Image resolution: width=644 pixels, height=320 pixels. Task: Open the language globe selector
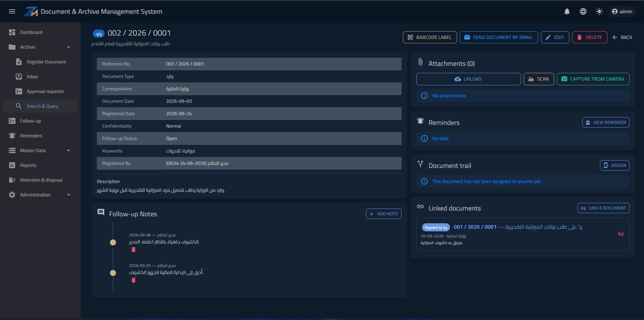(583, 11)
